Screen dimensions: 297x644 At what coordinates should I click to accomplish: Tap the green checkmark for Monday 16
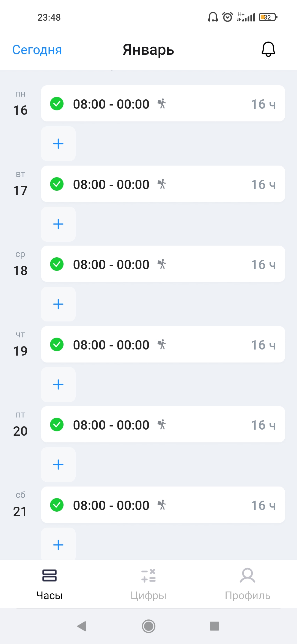tap(57, 104)
